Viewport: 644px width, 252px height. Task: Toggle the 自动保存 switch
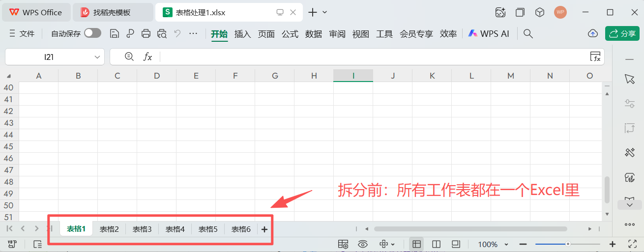92,33
